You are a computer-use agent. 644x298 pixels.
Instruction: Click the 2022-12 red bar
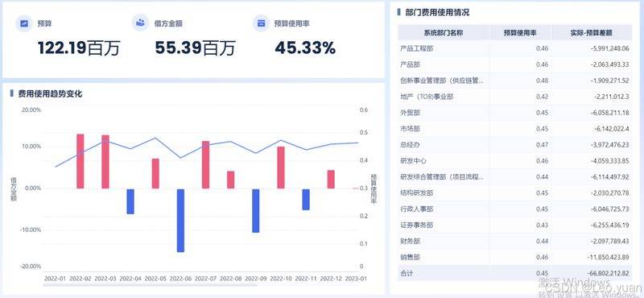pos(331,180)
